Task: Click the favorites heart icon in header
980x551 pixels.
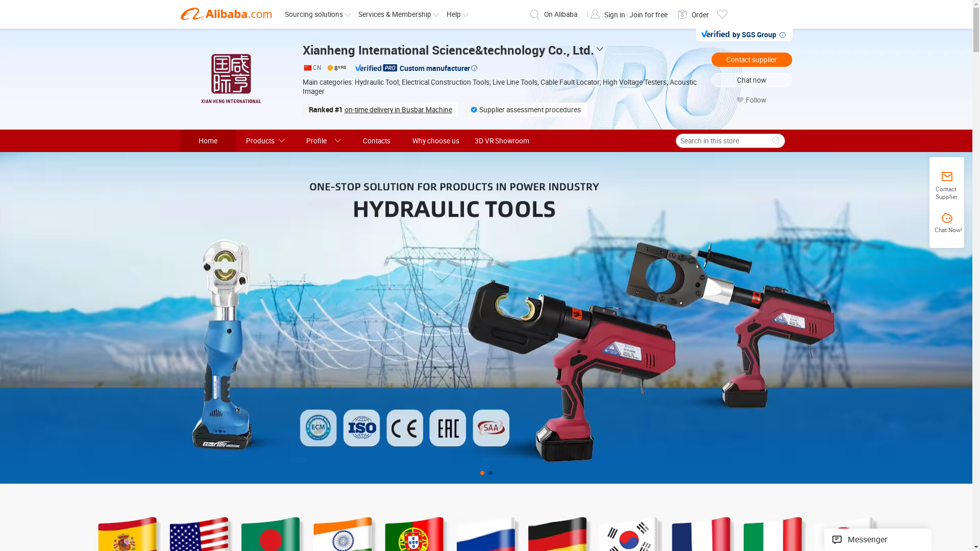Action: point(722,14)
